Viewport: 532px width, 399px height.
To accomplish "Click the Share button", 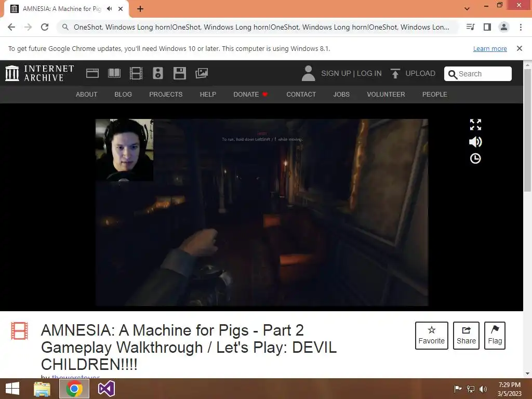I will pyautogui.click(x=466, y=336).
